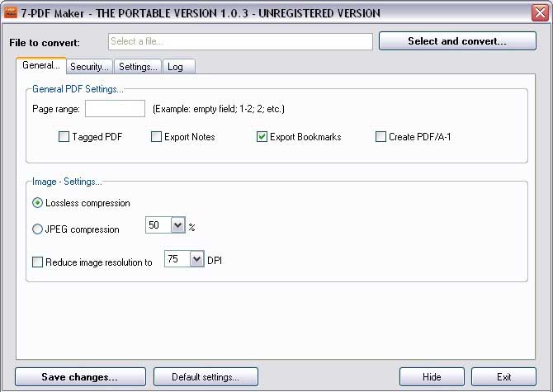The height and width of the screenshot is (392, 553).
Task: Toggle Reduce image resolution checkbox
Action: [37, 262]
